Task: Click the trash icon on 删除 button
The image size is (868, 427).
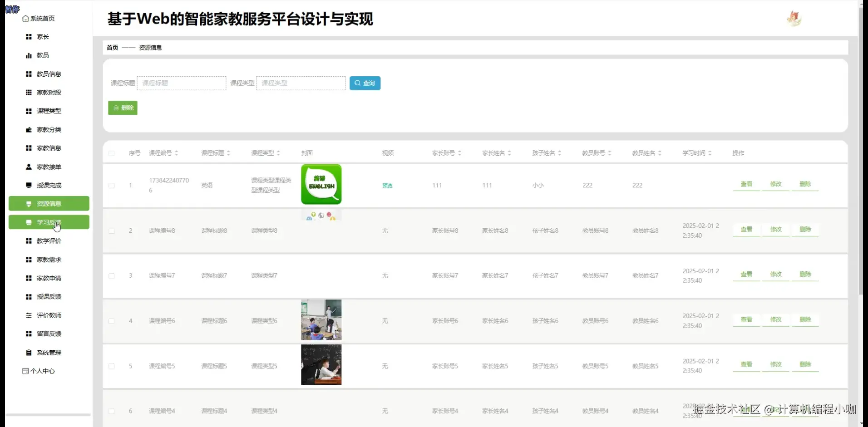Action: [x=116, y=108]
